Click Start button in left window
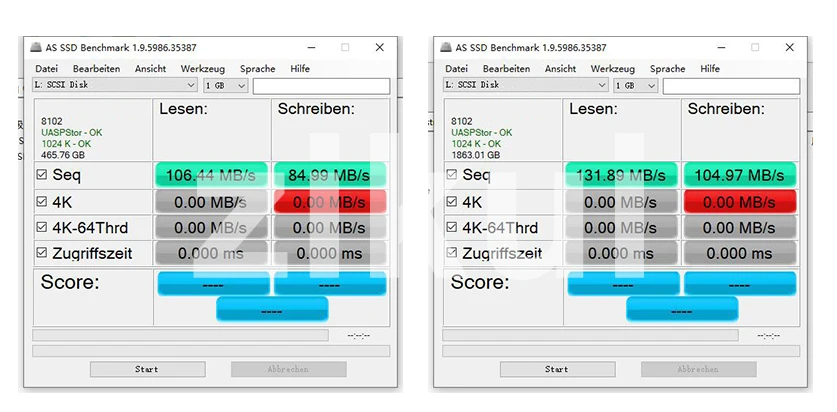 (147, 369)
